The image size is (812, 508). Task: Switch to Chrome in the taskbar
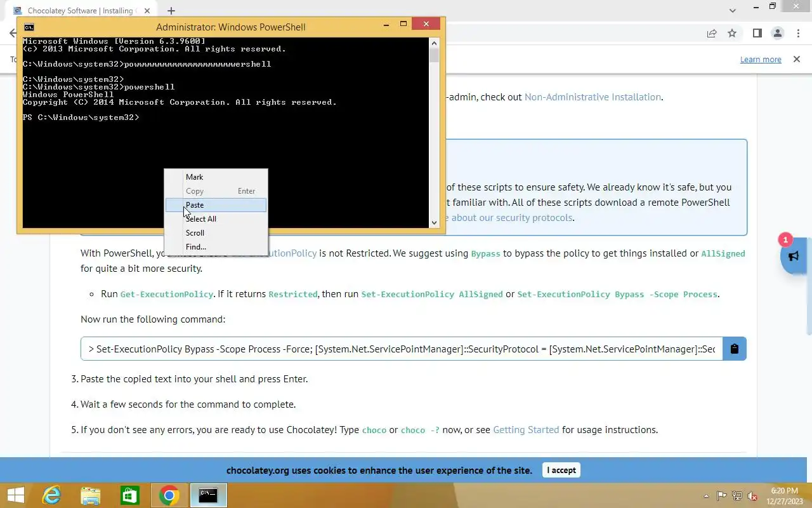coord(169,495)
